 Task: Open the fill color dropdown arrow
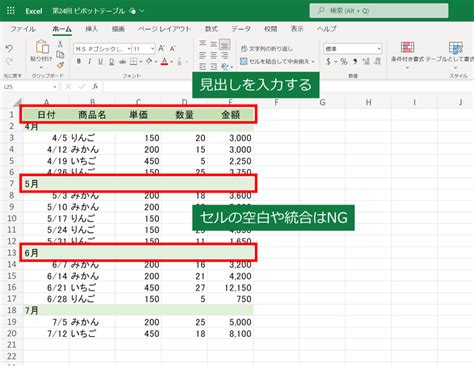(x=156, y=62)
